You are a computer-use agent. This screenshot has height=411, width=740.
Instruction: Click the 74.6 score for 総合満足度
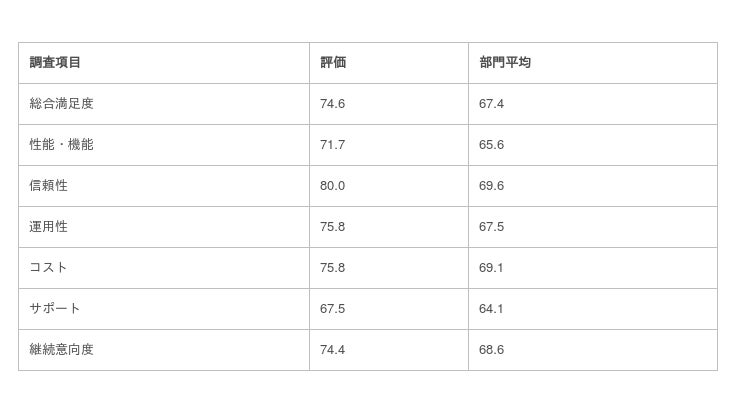[x=332, y=104]
